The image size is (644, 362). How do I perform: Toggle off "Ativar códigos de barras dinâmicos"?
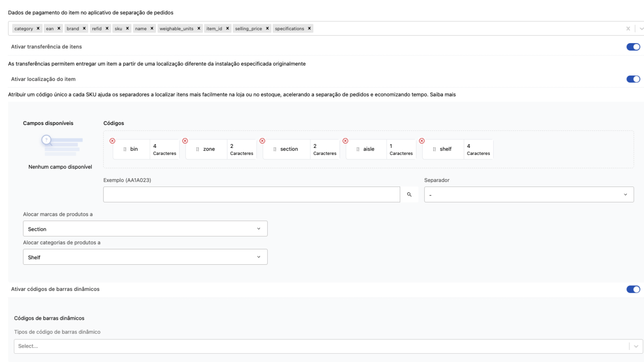[633, 289]
